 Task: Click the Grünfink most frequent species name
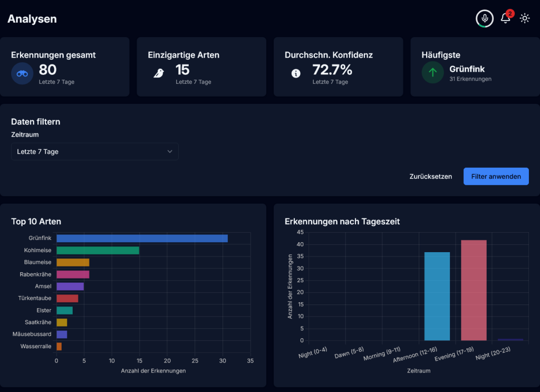click(467, 69)
